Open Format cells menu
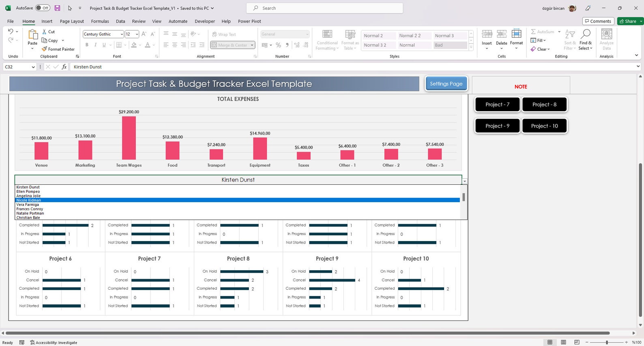Screen dimensions: 644x346 (x=516, y=40)
